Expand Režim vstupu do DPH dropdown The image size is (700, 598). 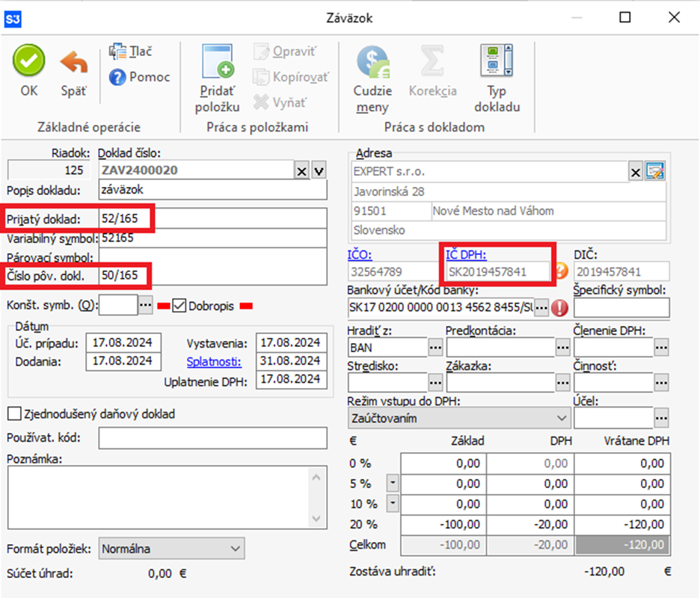[x=562, y=418]
